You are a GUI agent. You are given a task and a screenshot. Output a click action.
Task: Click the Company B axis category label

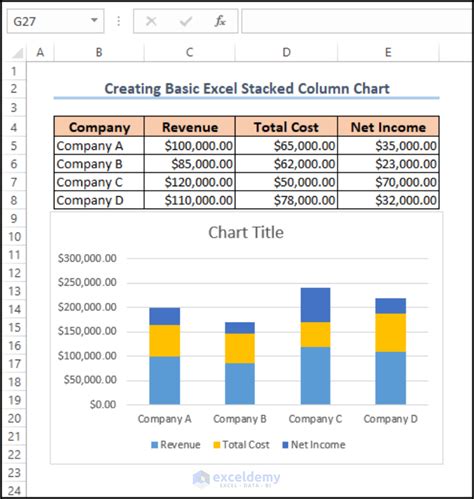[x=240, y=419]
